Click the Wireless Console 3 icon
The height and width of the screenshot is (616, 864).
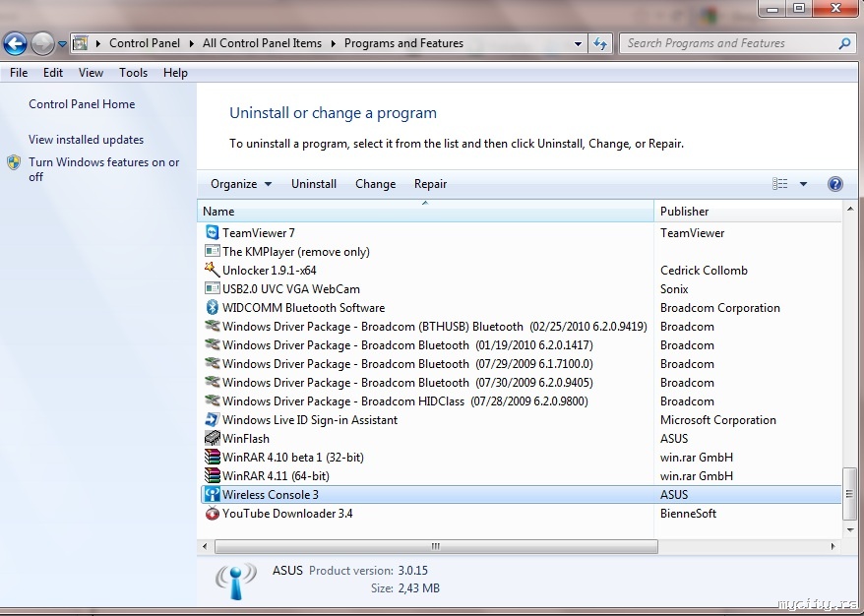pyautogui.click(x=213, y=494)
